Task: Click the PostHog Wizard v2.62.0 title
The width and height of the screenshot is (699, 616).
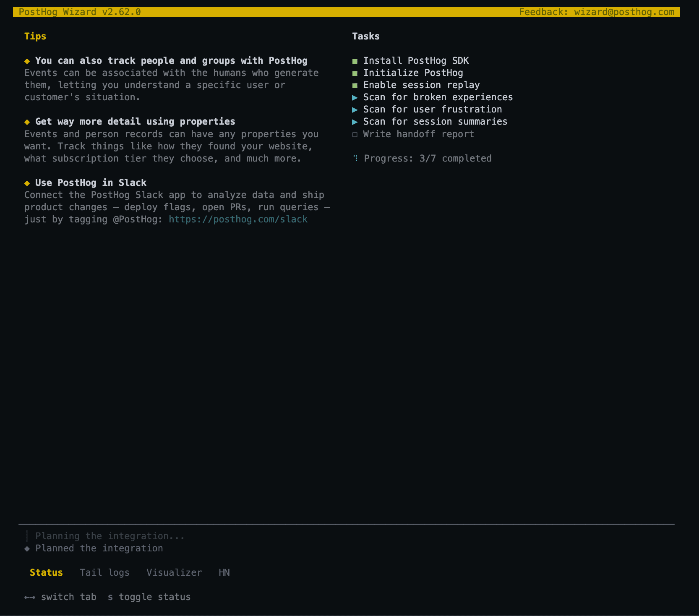Action: click(80, 12)
